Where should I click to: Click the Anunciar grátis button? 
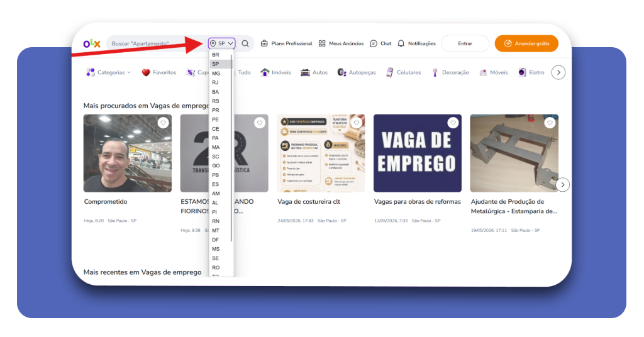tap(526, 43)
